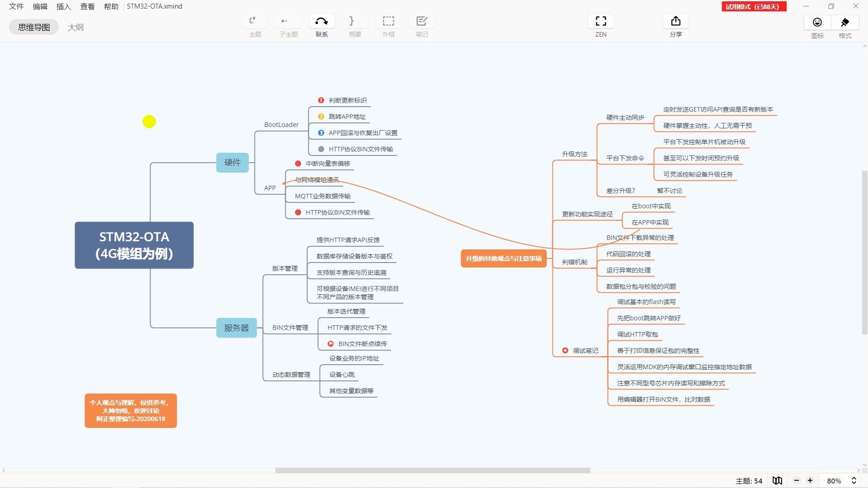This screenshot has width=868, height=488.
Task: Select the 代码回滚的处理 topic
Action: [628, 254]
